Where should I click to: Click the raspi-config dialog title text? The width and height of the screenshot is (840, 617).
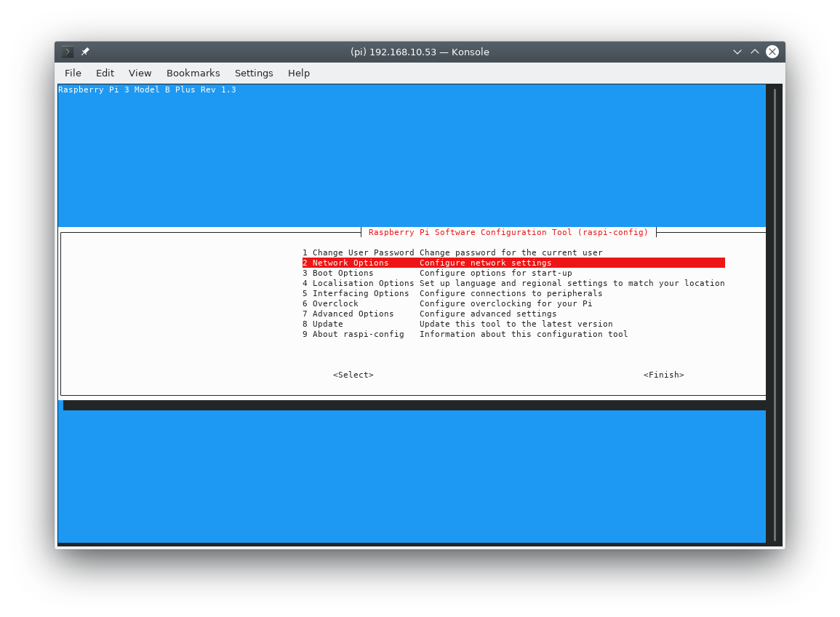(508, 232)
